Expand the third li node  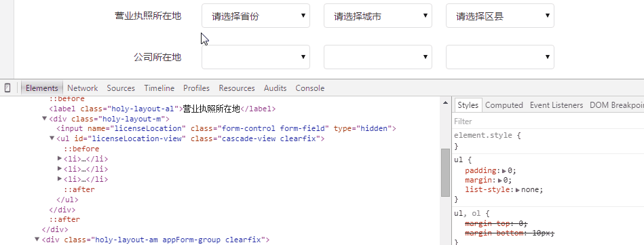point(60,178)
